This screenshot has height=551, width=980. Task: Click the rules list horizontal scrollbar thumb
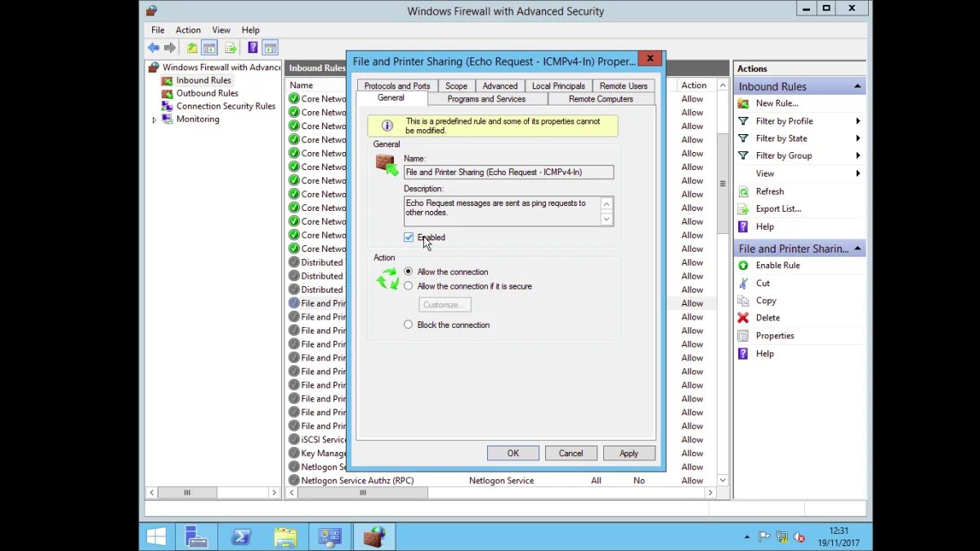pyautogui.click(x=363, y=493)
